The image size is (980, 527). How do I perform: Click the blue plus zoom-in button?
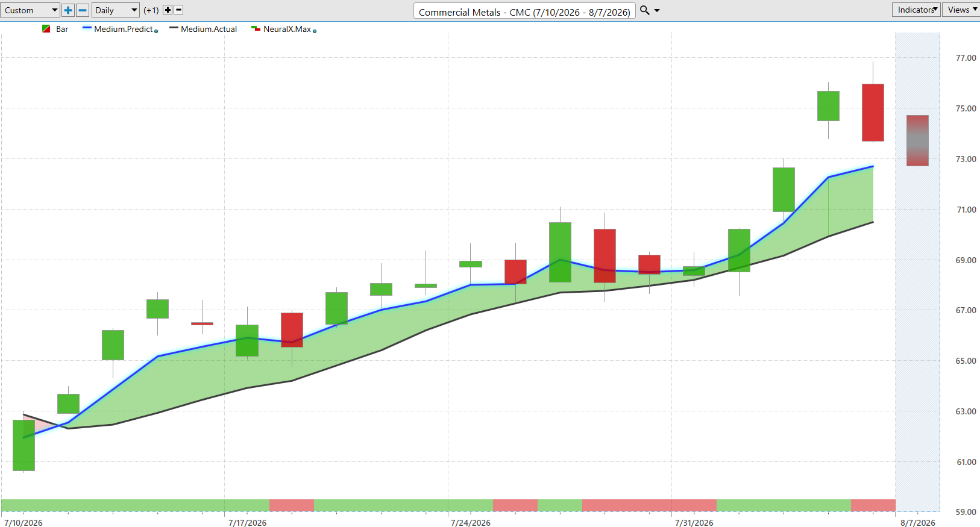68,10
